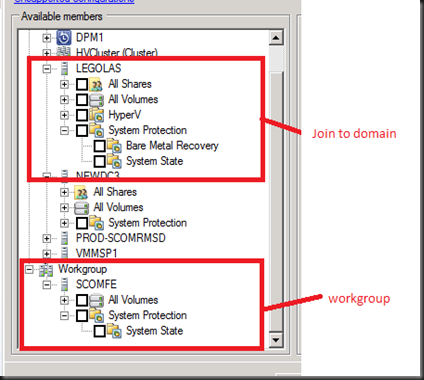
Task: Check SCOMFE All Volumes checkbox
Action: click(82, 300)
